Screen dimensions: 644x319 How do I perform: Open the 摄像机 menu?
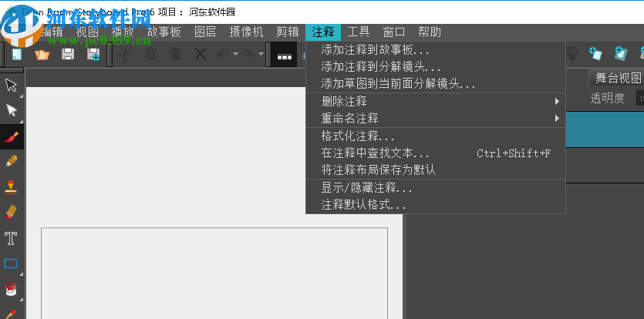point(247,32)
